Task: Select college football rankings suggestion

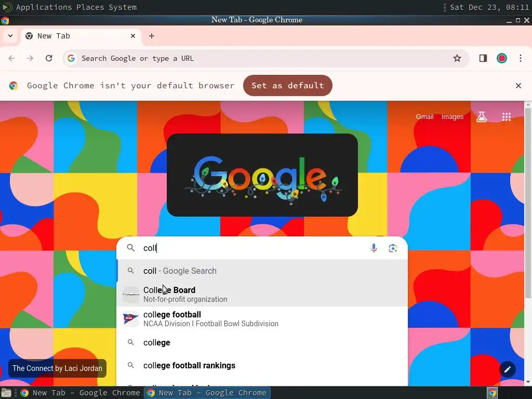Action: click(262, 365)
